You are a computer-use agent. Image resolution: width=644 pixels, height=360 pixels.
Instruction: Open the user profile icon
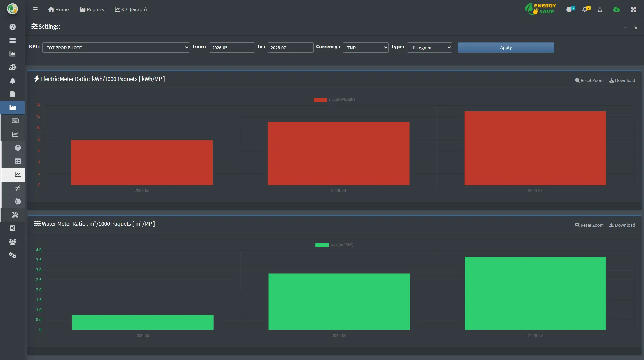(600, 9)
